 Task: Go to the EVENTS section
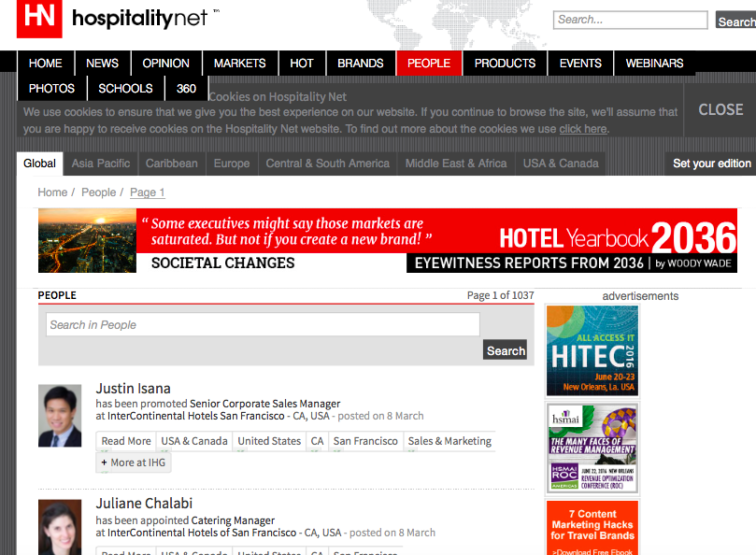click(x=580, y=64)
